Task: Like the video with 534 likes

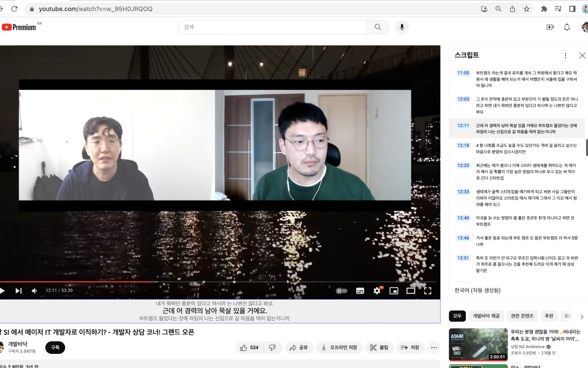Action: pos(249,348)
